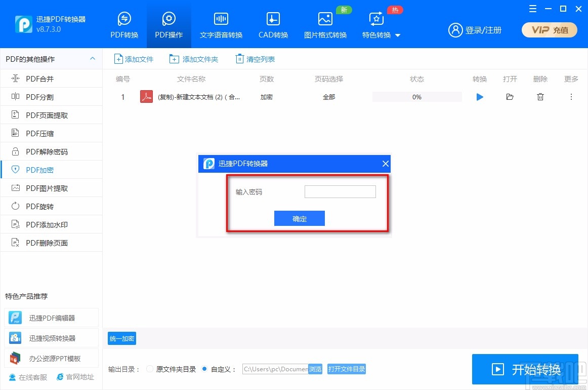Click the 打开文件目录 button
Viewport: 588px width, 390px height.
(347, 369)
